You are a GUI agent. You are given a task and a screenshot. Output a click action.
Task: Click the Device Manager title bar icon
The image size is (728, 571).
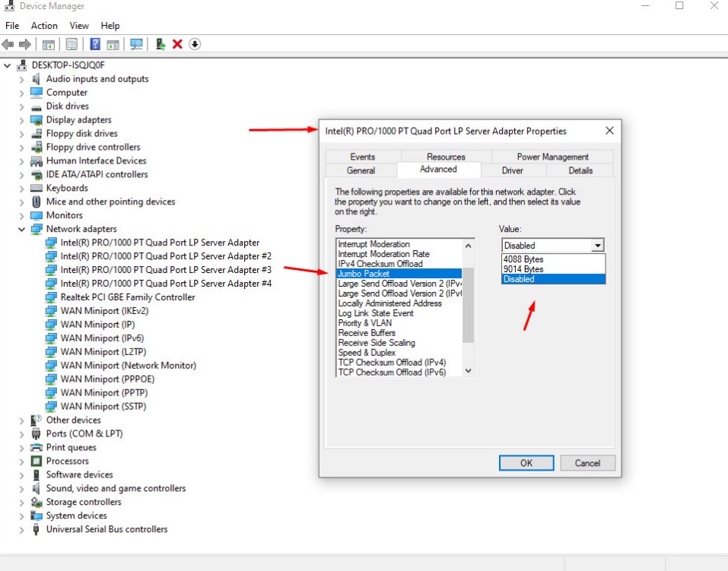(9, 6)
